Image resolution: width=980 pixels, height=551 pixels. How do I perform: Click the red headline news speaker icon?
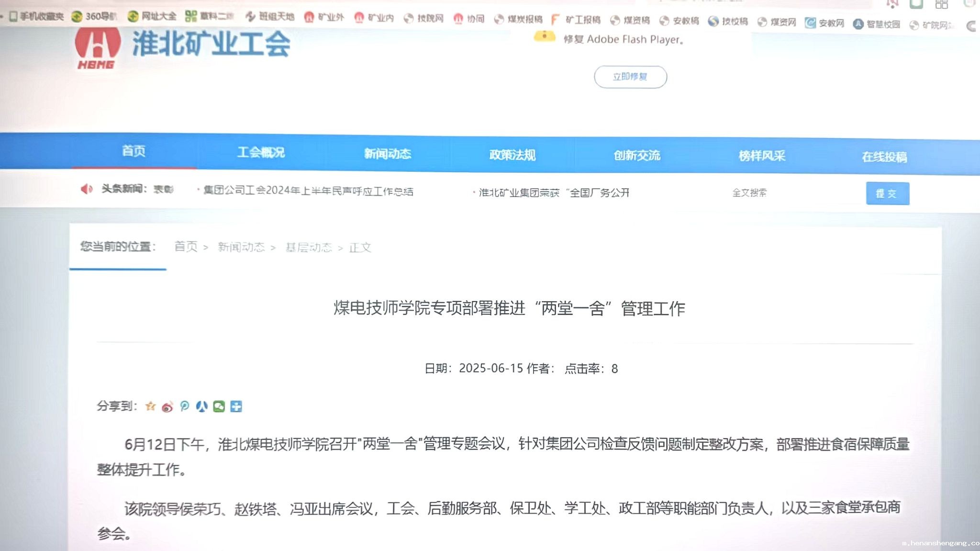point(87,189)
